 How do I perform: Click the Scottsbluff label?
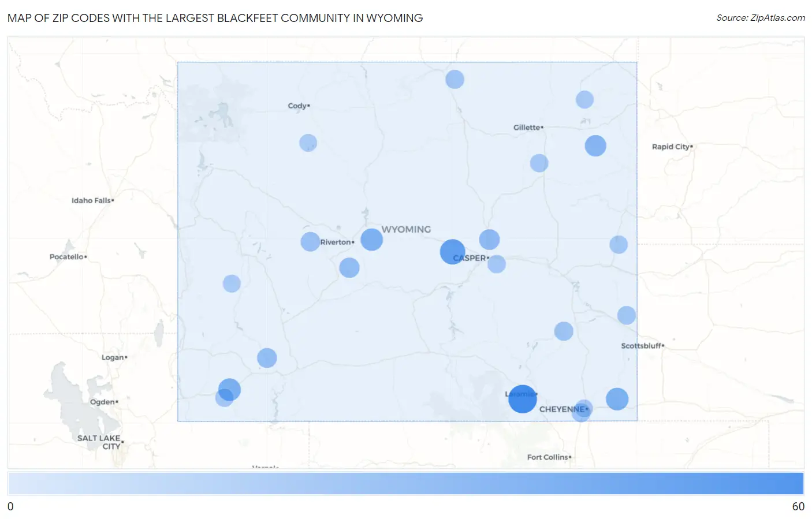(642, 346)
